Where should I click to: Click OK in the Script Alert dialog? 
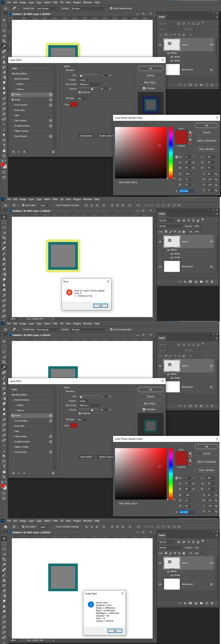(115, 631)
